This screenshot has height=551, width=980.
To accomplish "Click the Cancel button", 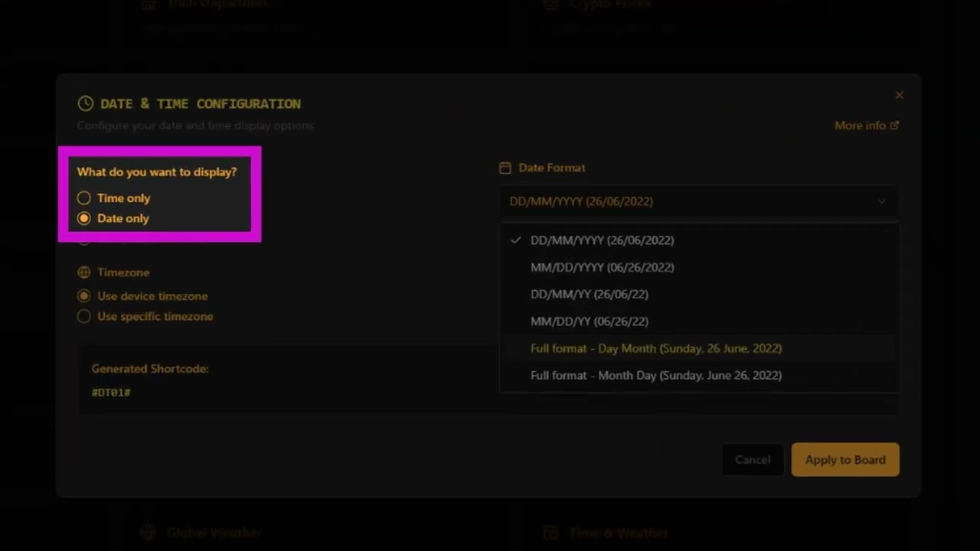I will click(x=753, y=460).
